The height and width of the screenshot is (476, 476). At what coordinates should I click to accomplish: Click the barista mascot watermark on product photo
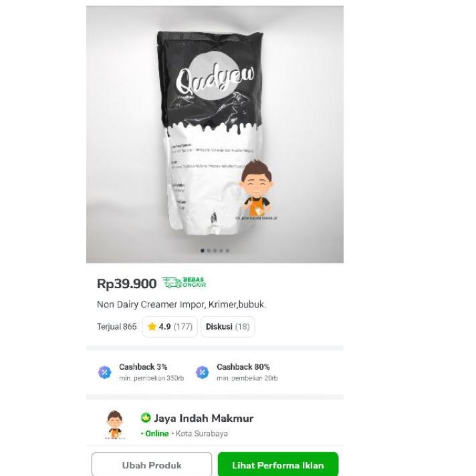pos(256,190)
